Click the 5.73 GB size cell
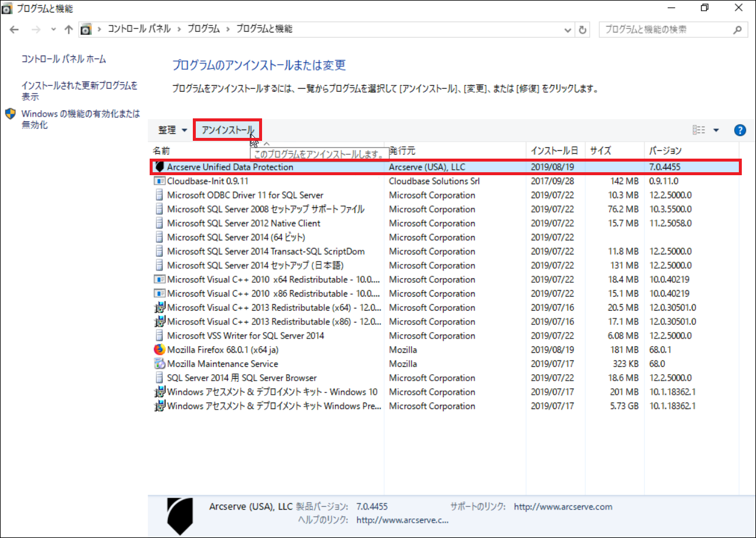The image size is (756, 538). 623,406
